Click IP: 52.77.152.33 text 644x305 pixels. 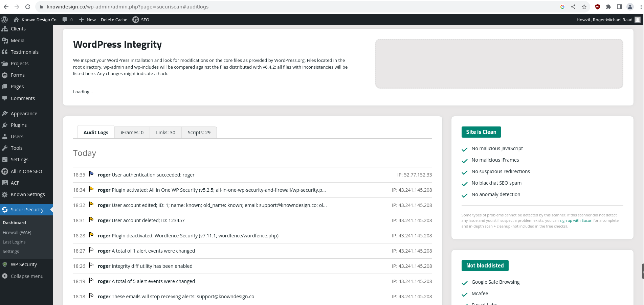(x=415, y=175)
